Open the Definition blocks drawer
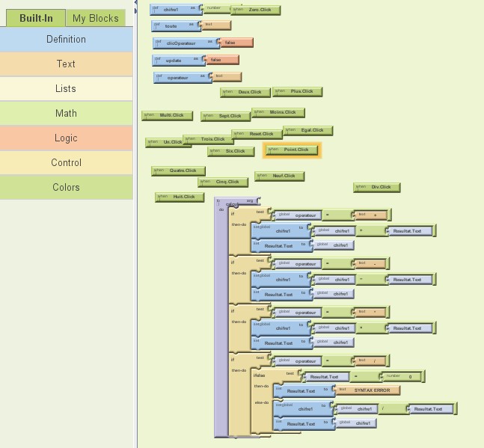The image size is (484, 448). click(66, 40)
